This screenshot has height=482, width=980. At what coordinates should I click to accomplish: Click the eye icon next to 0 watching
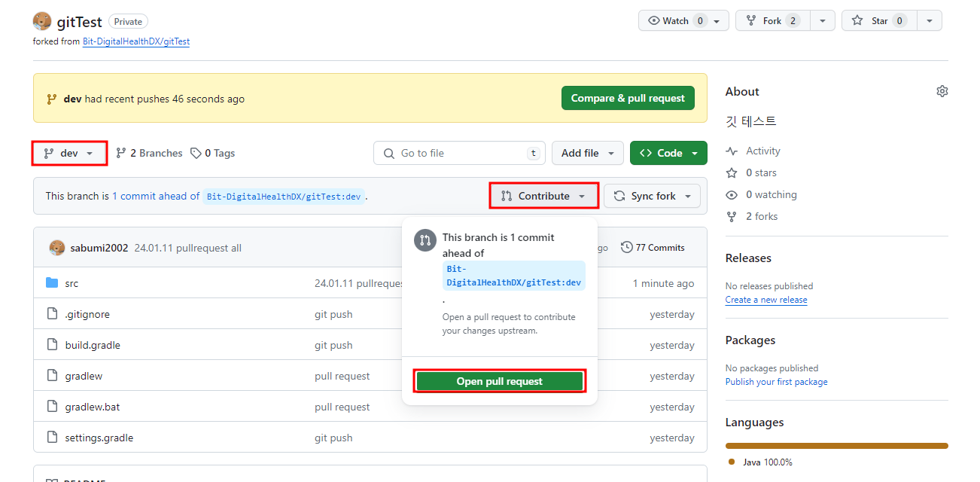click(x=732, y=194)
